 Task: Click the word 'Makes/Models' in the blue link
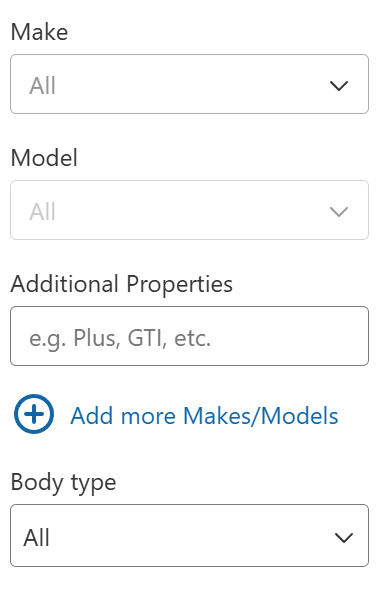[x=261, y=416]
